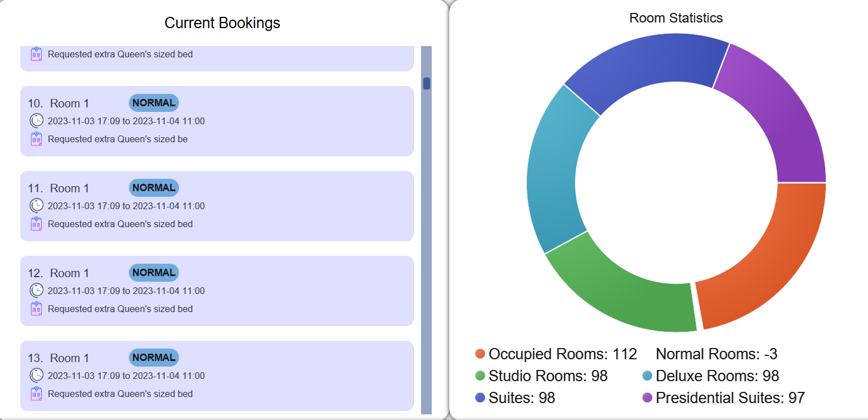Click the NORMAL badge on booking 11
The height and width of the screenshot is (420, 868).
[x=154, y=188]
